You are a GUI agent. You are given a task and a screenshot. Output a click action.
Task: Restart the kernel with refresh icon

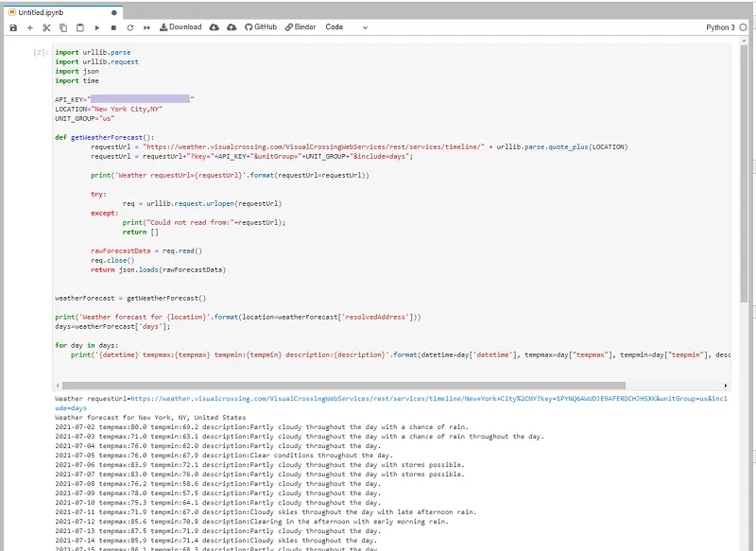pyautogui.click(x=129, y=27)
